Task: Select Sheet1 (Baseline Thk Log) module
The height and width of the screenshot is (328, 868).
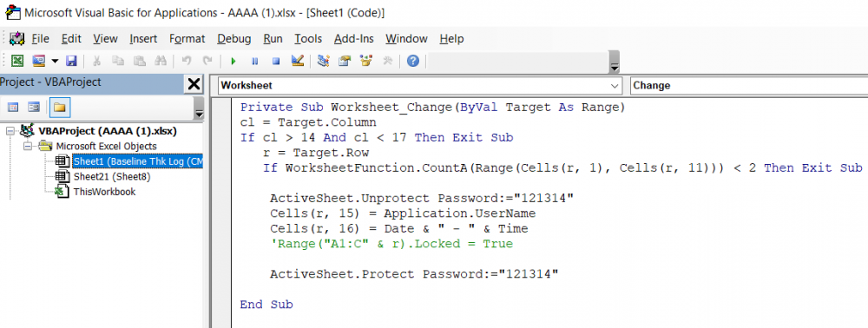Action: tap(138, 161)
